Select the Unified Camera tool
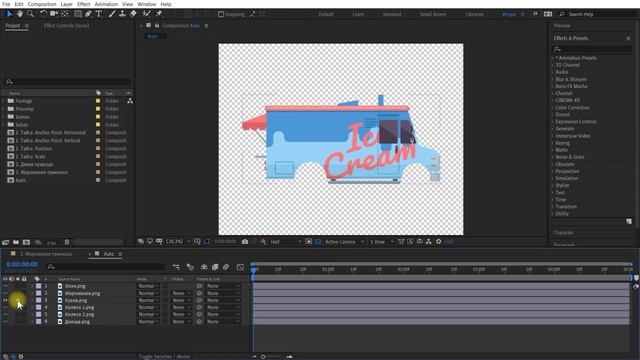 (x=54, y=14)
